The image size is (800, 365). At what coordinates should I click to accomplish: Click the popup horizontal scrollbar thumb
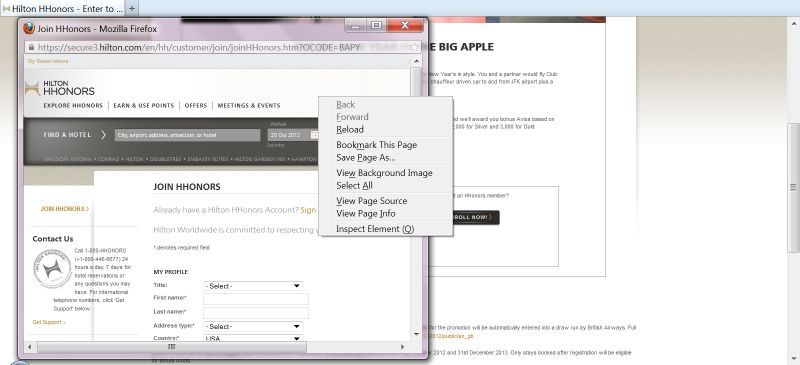[171, 347]
